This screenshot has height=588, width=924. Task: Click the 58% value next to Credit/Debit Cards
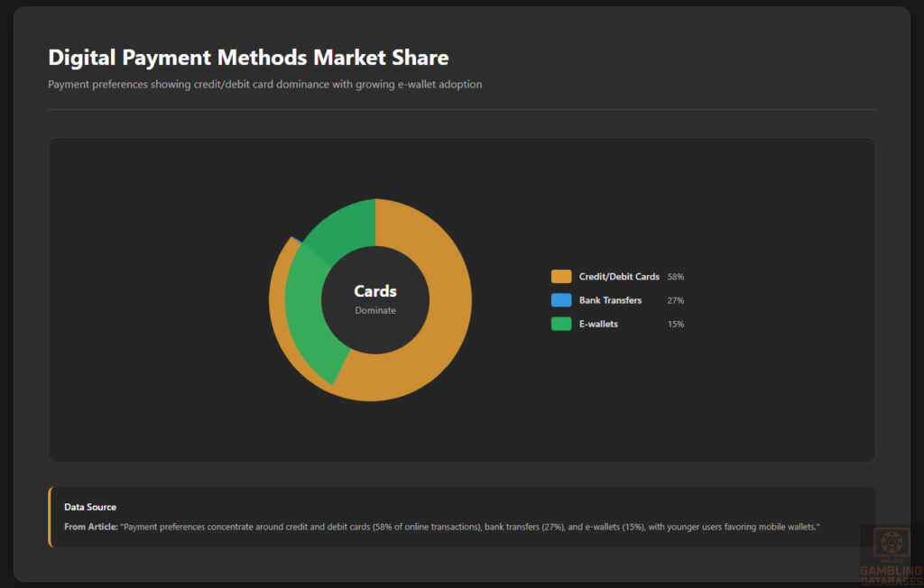pos(677,276)
